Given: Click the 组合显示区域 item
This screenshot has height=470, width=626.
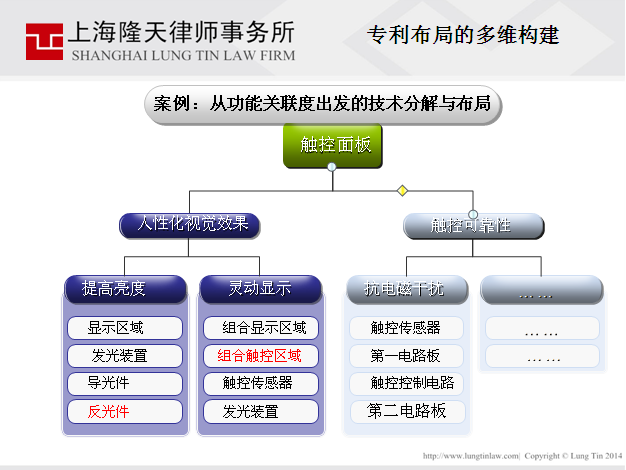Looking at the screenshot, I should (261, 328).
